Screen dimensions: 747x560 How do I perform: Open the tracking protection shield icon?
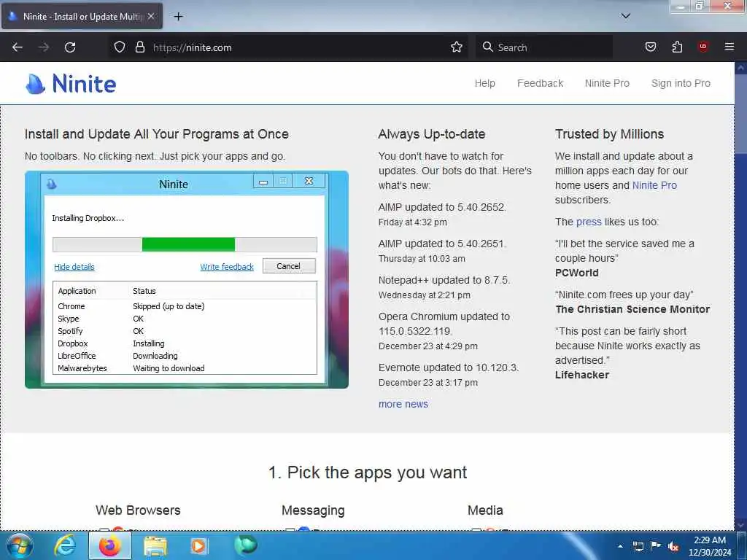point(120,47)
